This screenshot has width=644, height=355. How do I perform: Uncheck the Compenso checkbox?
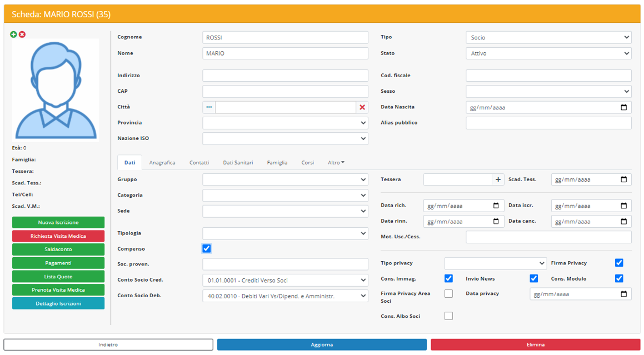(207, 248)
